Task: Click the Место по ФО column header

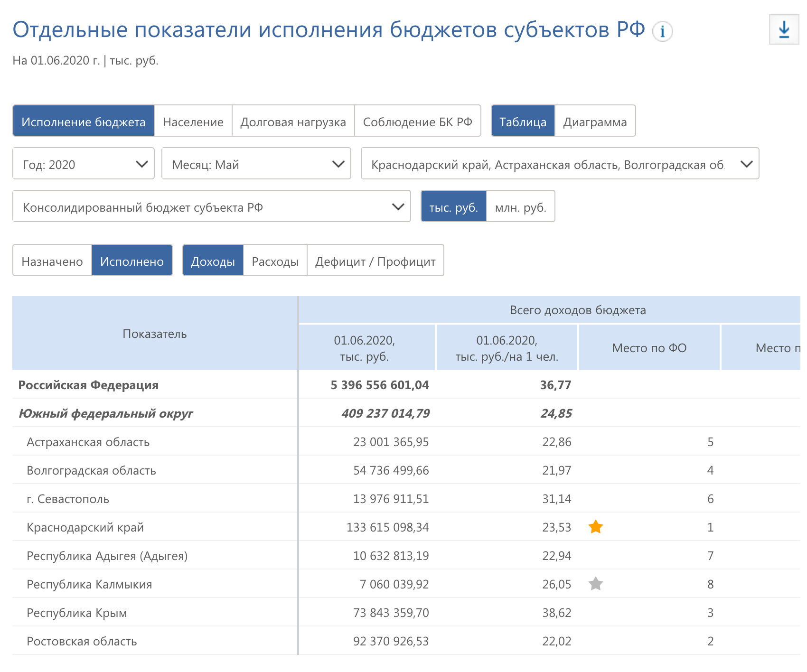Action: click(x=649, y=348)
